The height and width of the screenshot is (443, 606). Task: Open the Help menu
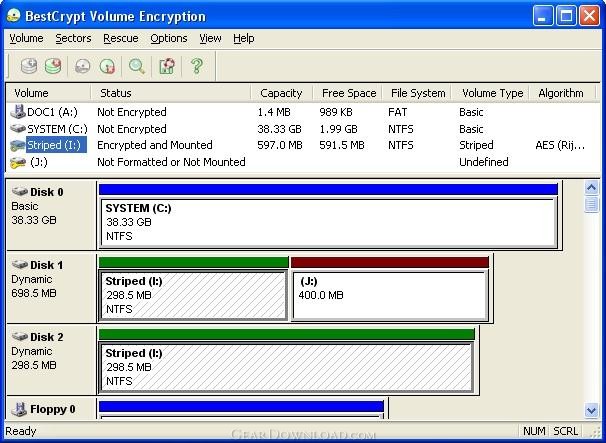pyautogui.click(x=244, y=38)
